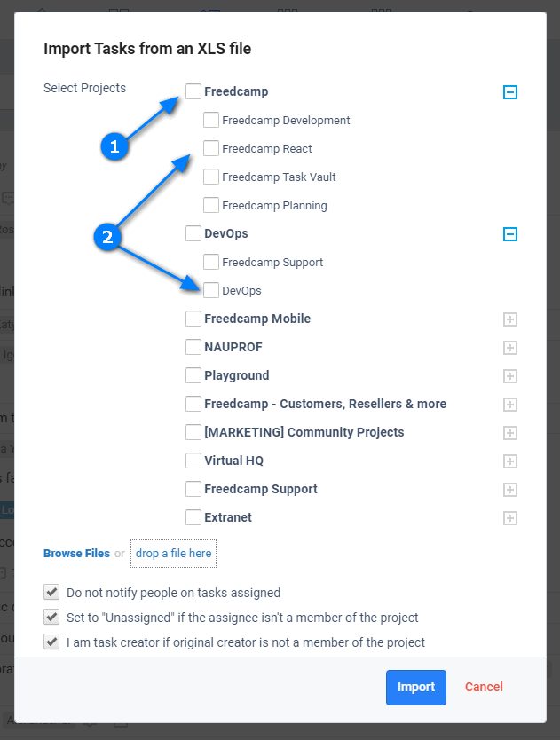Disable "Do not notify people on tasks assigned"

pos(51,592)
